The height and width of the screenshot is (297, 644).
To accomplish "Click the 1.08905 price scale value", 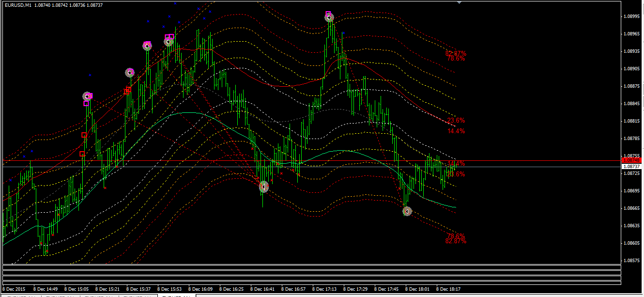I will [631, 69].
